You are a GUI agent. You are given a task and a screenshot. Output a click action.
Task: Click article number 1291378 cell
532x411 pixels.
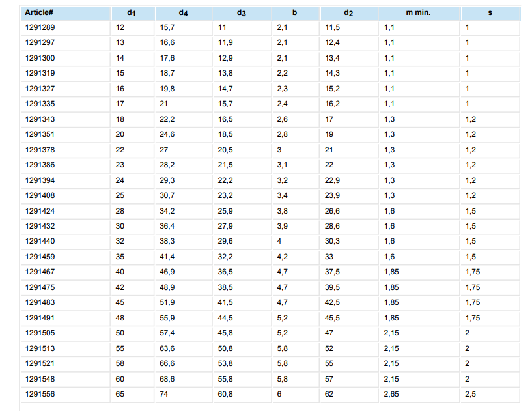[x=40, y=150]
